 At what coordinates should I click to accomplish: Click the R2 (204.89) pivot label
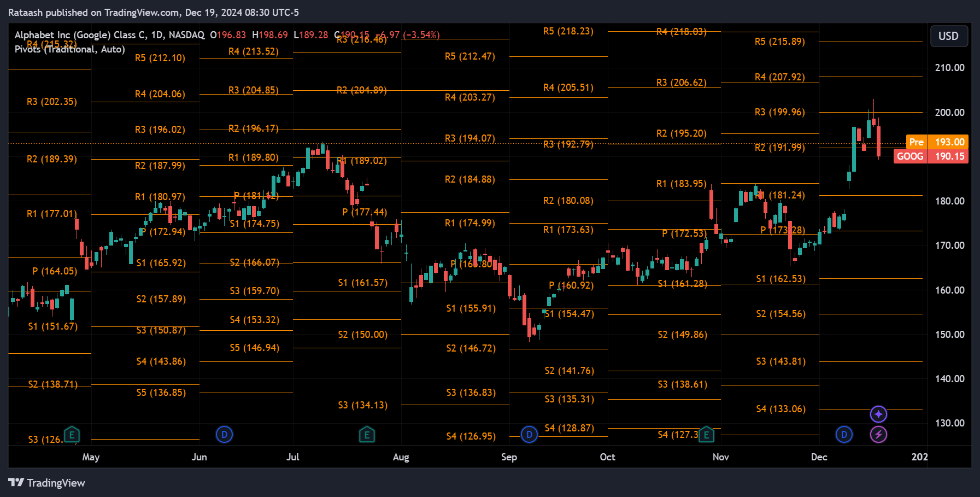(x=362, y=90)
